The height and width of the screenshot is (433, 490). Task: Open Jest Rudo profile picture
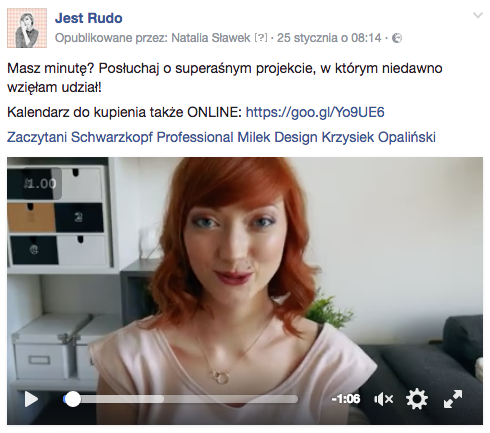point(27,28)
